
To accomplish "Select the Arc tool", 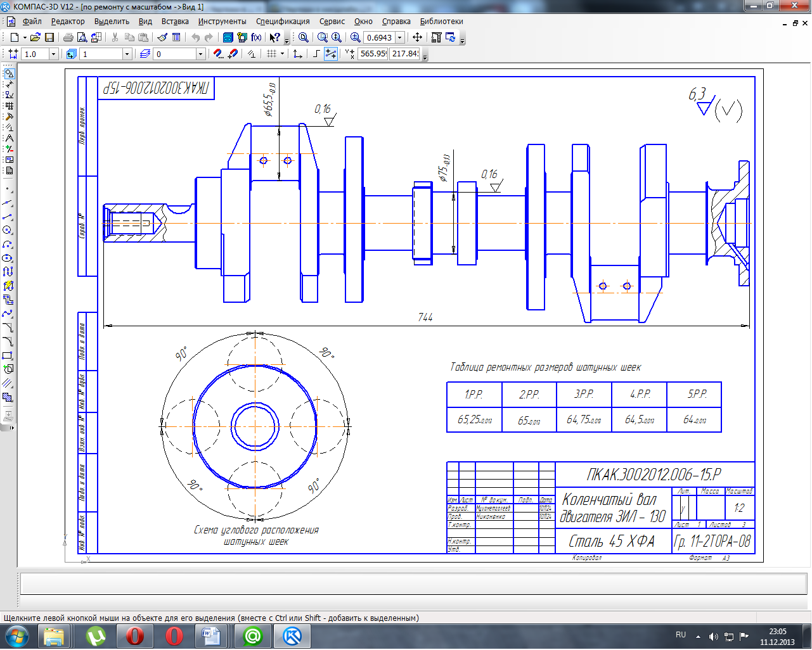I will (8, 245).
